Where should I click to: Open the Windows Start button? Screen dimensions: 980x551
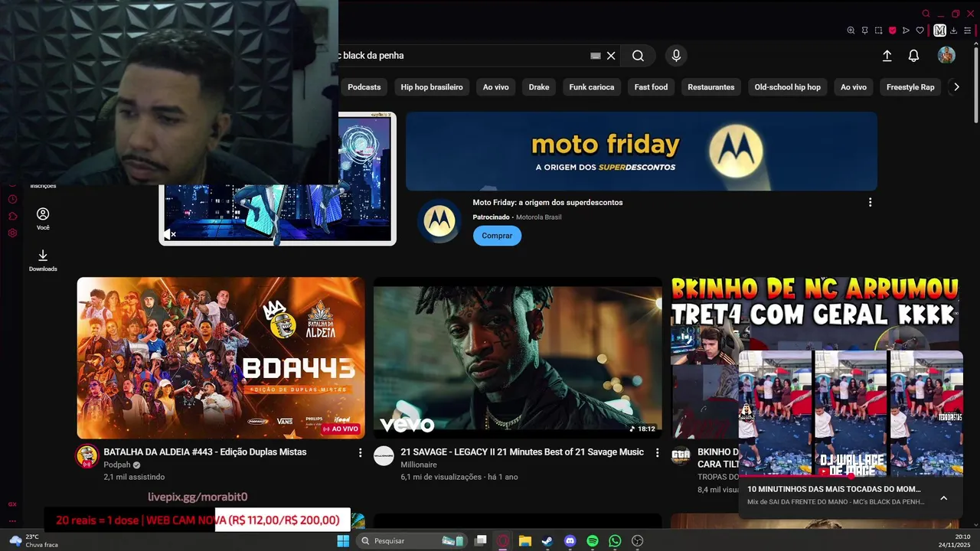343,541
